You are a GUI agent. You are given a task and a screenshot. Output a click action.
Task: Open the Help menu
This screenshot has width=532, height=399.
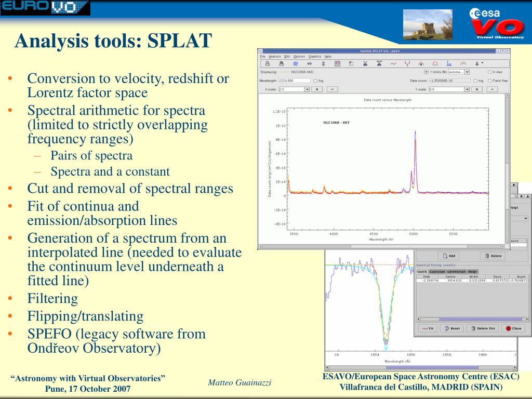click(328, 56)
